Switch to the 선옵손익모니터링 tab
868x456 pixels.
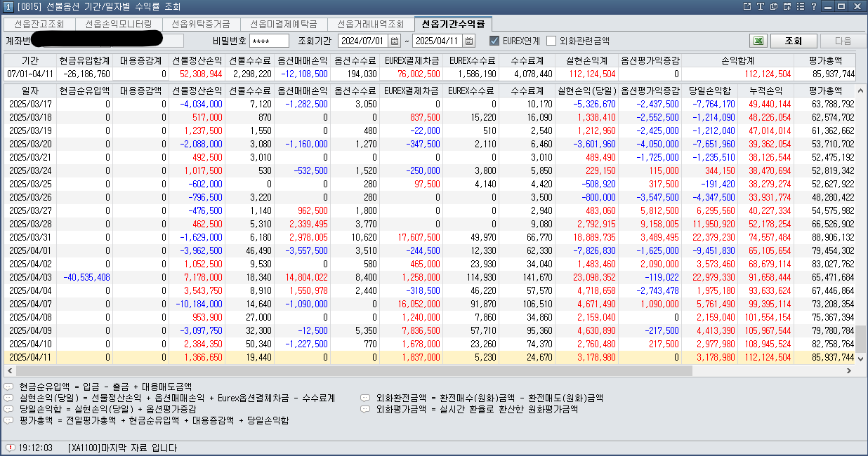(118, 24)
